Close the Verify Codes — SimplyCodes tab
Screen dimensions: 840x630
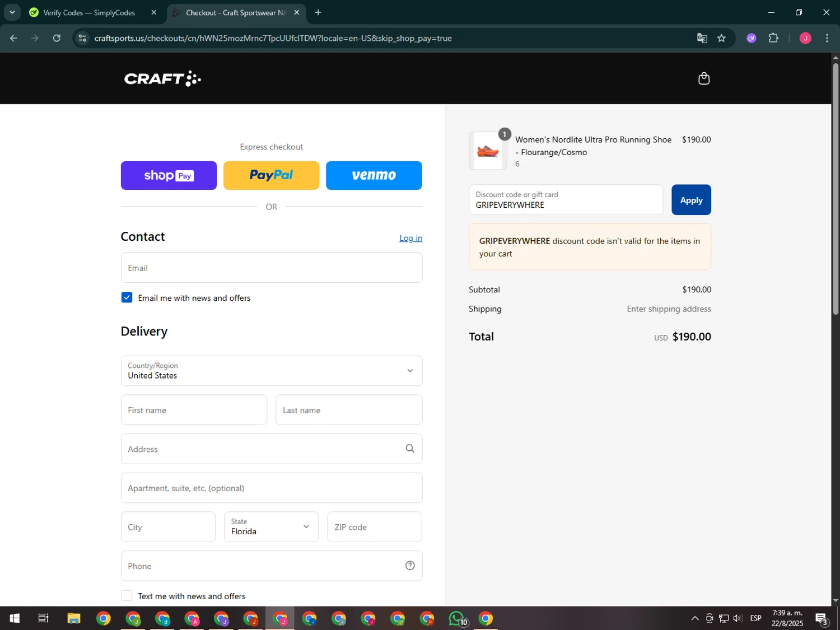pos(154,12)
